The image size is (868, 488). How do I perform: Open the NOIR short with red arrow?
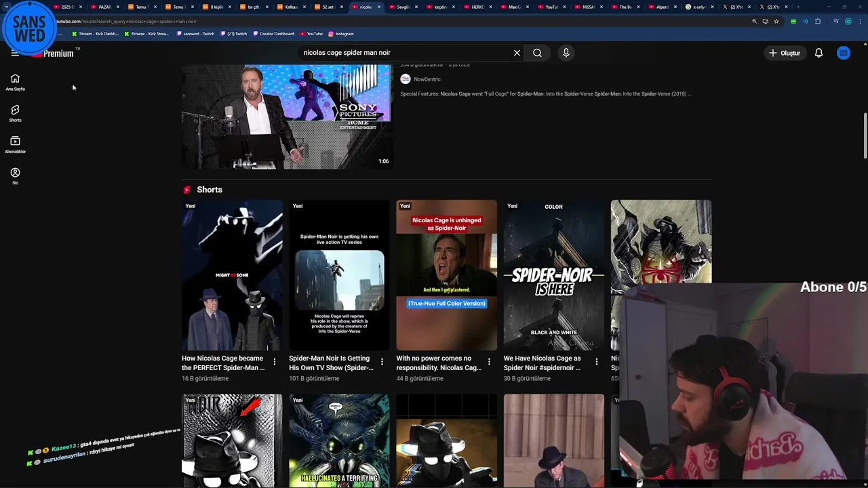pos(232,441)
